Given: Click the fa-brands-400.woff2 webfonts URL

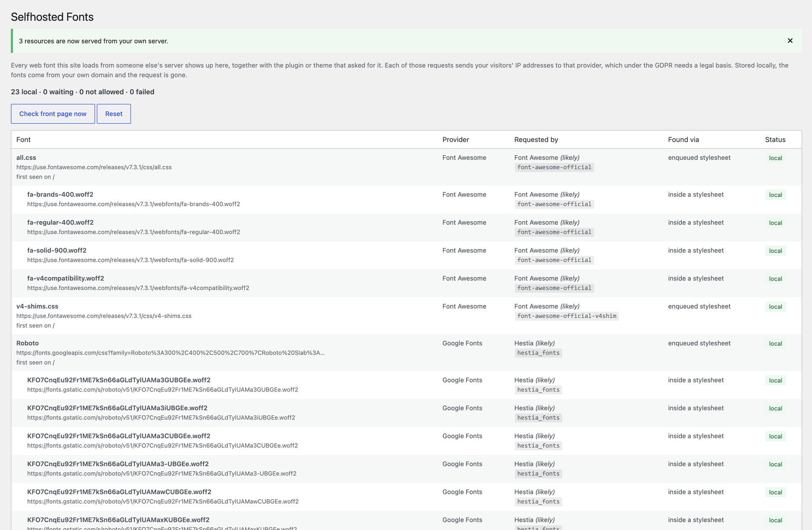Looking at the screenshot, I should pos(133,204).
